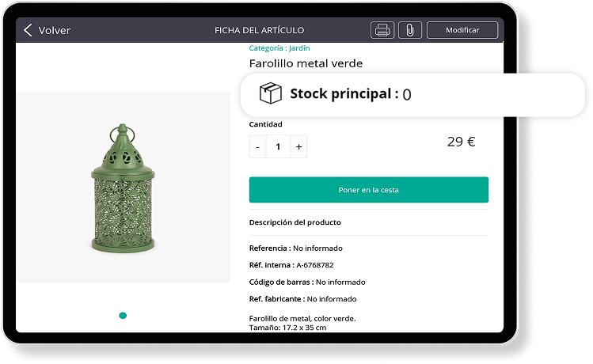This screenshot has height=364, width=593.
Task: Click the Réf. interna A-6768782 line
Action: [x=291, y=265]
